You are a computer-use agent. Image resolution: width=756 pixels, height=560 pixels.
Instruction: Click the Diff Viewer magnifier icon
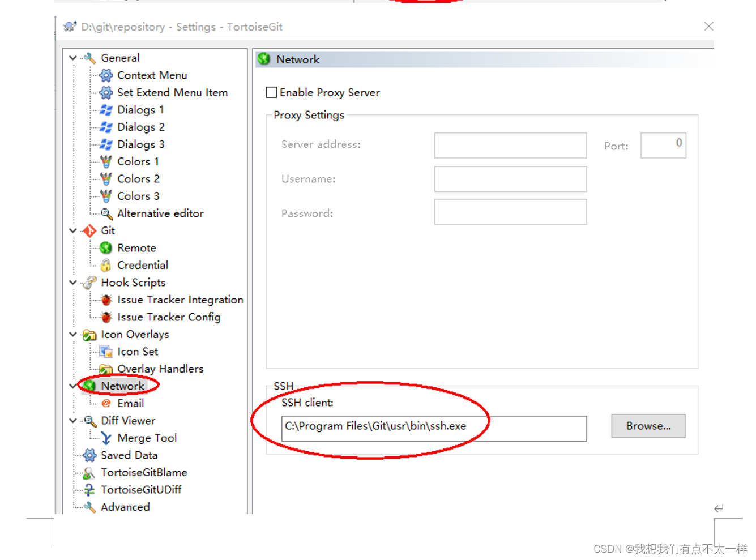coord(90,421)
